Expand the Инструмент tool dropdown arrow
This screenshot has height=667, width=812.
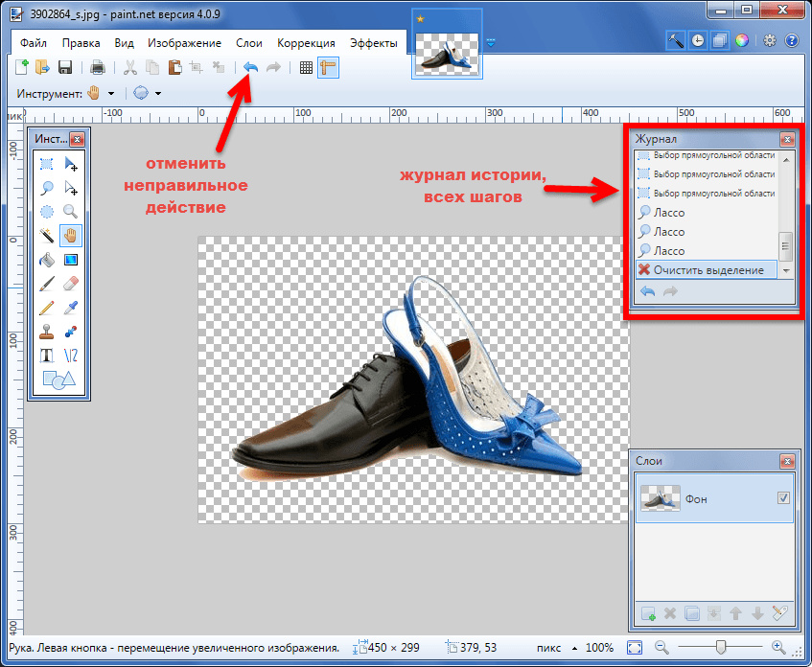[x=111, y=94]
